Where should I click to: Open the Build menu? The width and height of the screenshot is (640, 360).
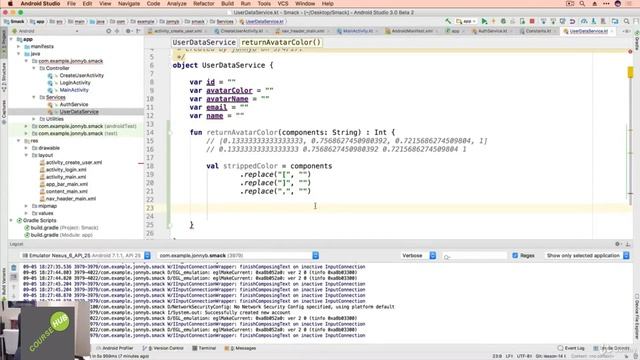[x=227, y=4]
